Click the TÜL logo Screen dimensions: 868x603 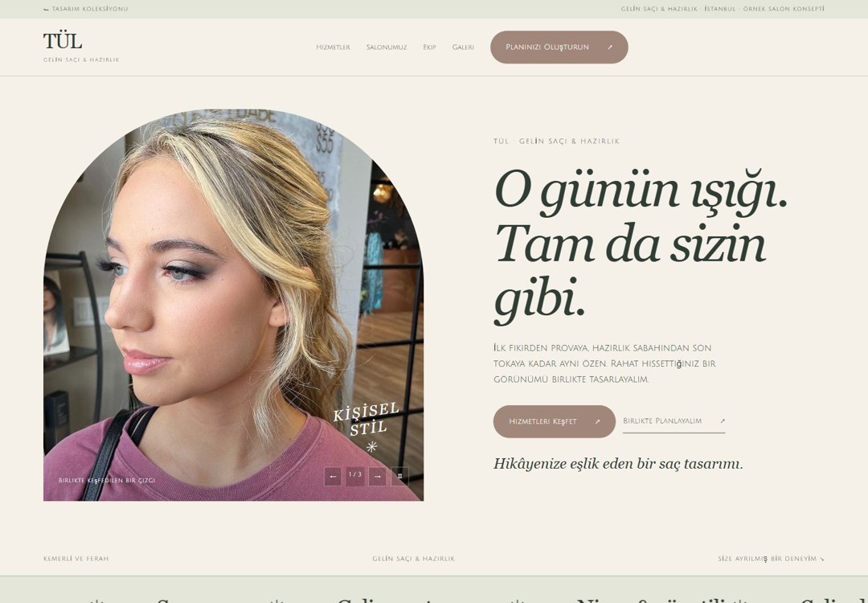click(63, 41)
